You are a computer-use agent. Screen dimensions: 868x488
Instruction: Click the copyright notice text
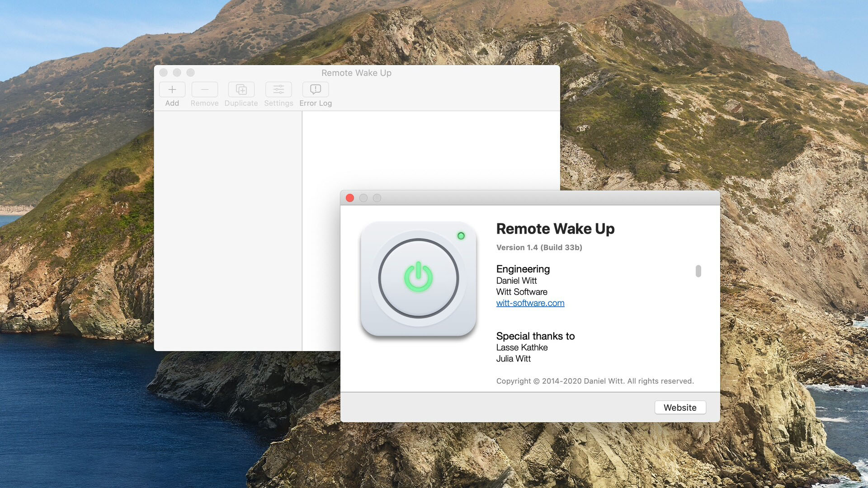point(595,381)
